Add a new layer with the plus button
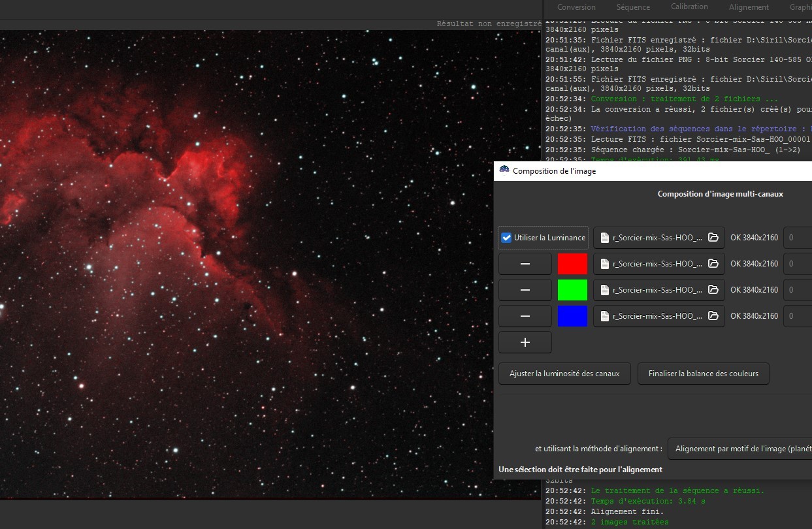This screenshot has width=812, height=529. [x=525, y=342]
